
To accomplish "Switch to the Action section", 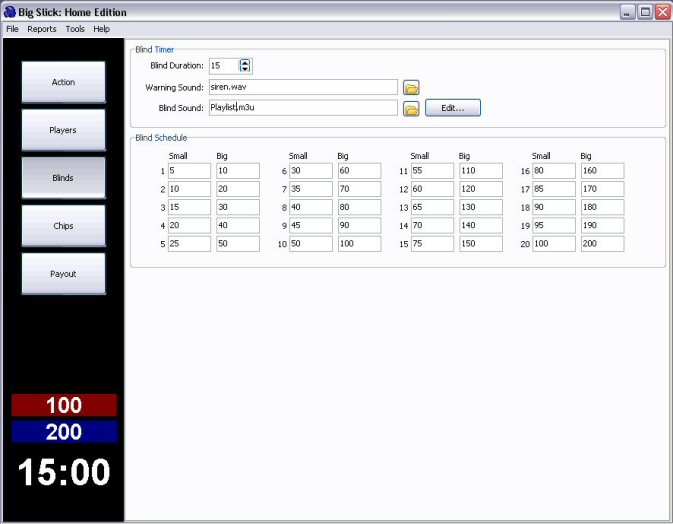I will point(63,82).
